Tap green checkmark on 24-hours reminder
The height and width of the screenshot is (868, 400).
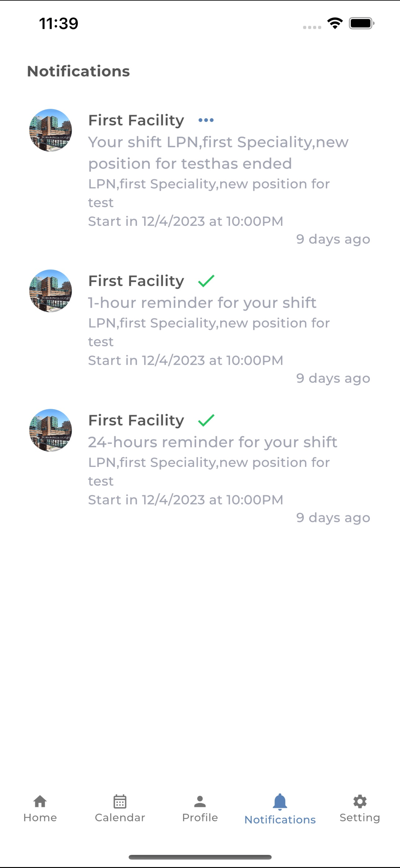[206, 420]
